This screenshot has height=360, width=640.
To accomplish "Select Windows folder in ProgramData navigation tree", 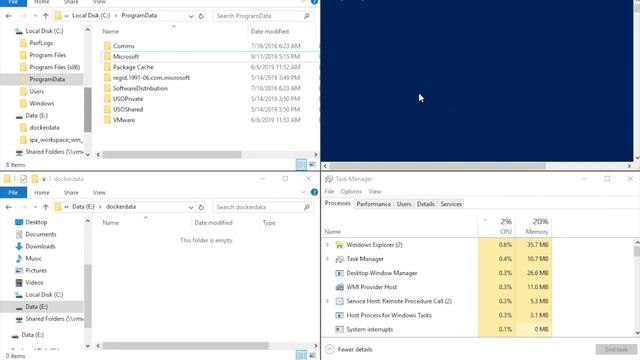I will pos(41,104).
